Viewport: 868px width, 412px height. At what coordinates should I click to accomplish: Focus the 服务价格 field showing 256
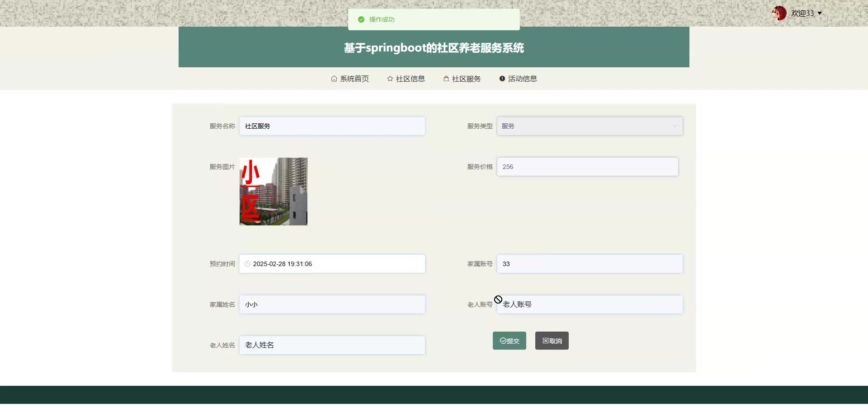(x=588, y=167)
